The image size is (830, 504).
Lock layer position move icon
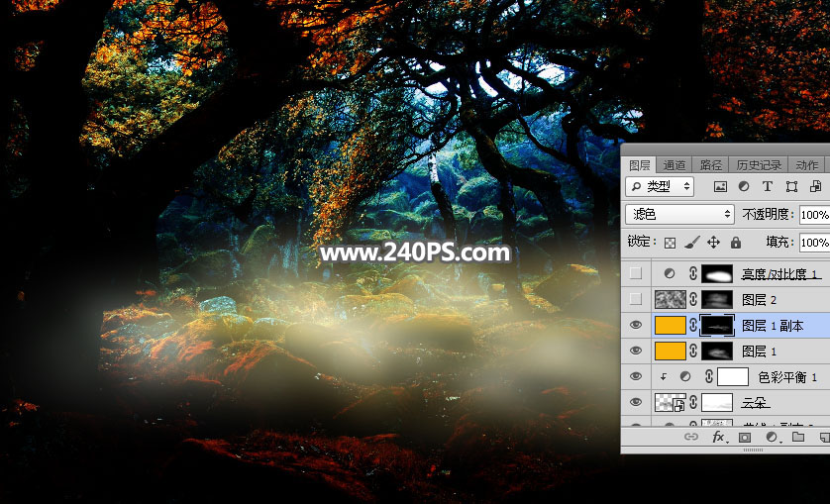coord(713,243)
